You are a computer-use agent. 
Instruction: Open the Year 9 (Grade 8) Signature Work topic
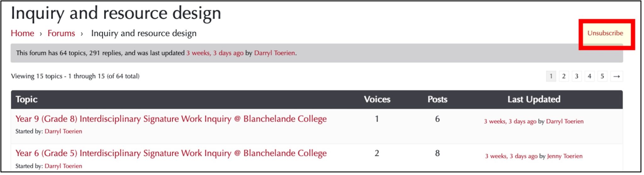[171, 119]
